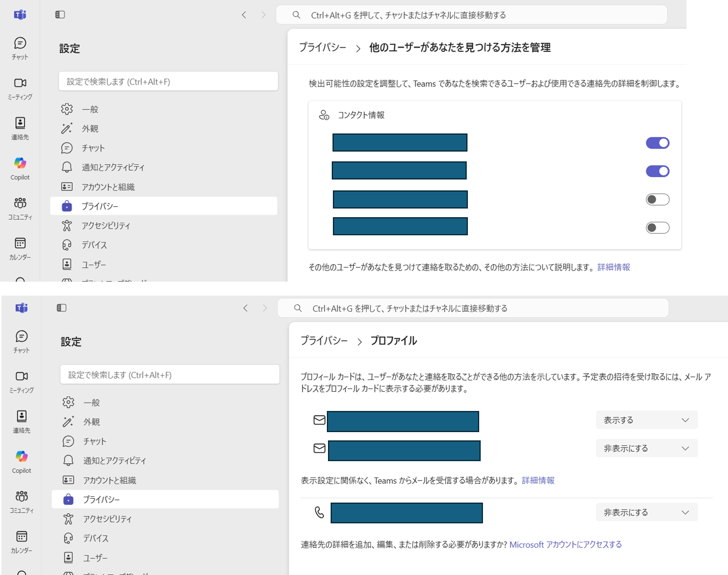Collapse the navigation pane icon in the プロファイル window
This screenshot has width=728, height=575.
pyautogui.click(x=61, y=308)
